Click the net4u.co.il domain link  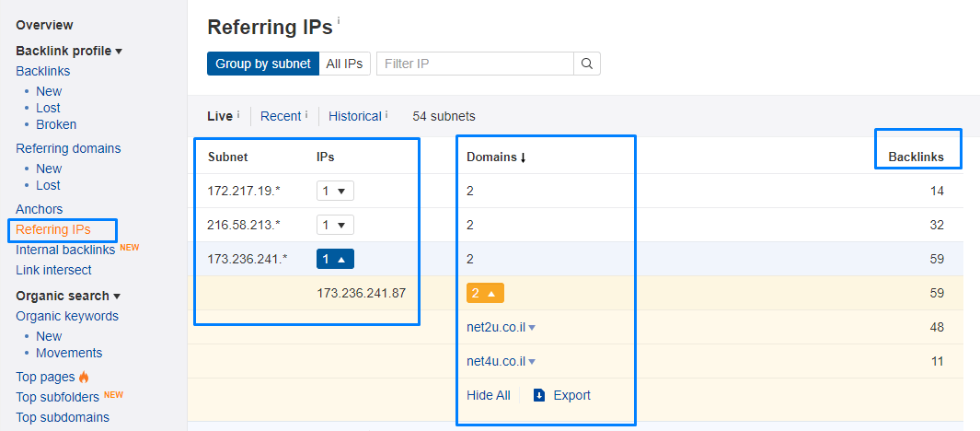(496, 362)
